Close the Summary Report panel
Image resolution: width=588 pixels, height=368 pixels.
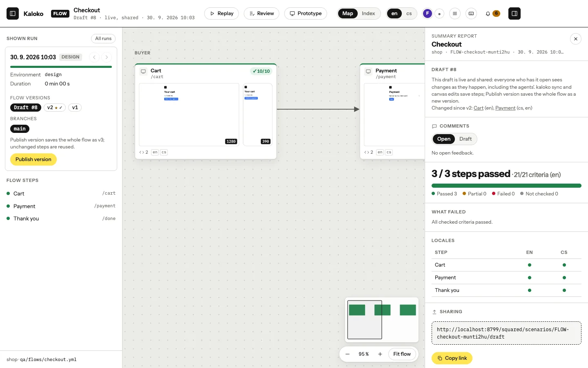point(576,39)
